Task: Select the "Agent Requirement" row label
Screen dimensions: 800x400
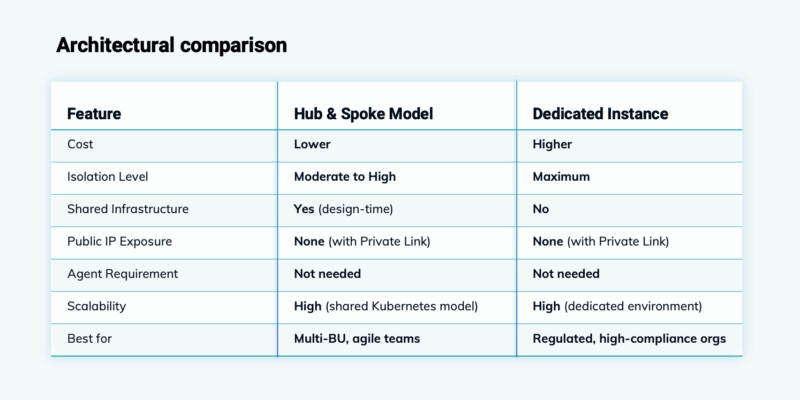Action: [122, 273]
